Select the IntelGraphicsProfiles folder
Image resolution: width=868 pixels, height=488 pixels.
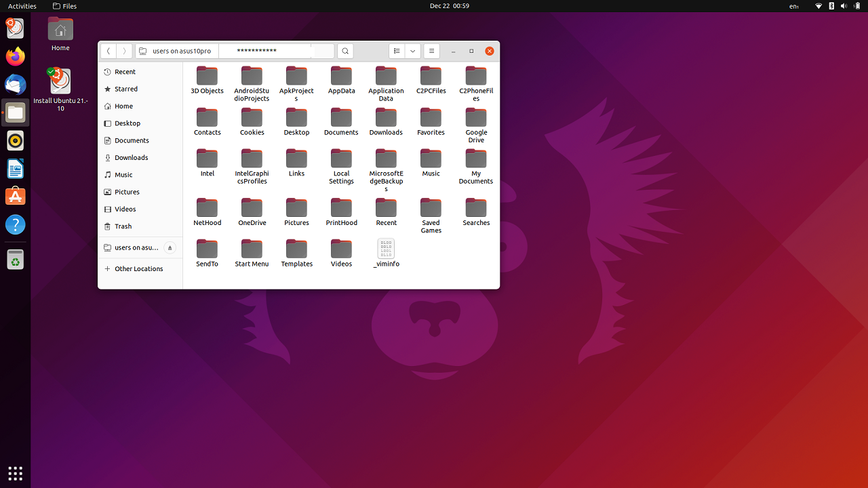[x=252, y=167]
